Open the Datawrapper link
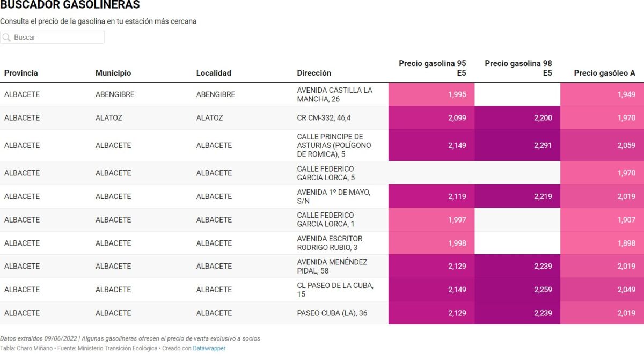Viewport: 644px width, 362px height. [x=209, y=348]
